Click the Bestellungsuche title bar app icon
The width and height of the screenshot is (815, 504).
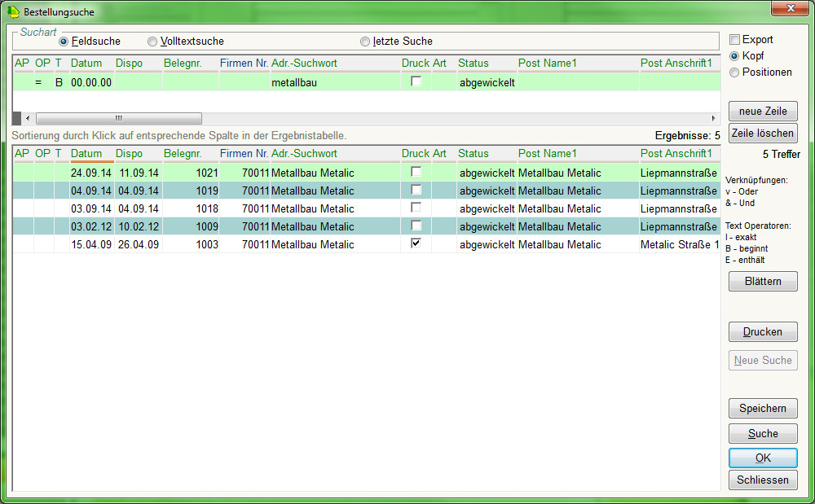tap(13, 11)
